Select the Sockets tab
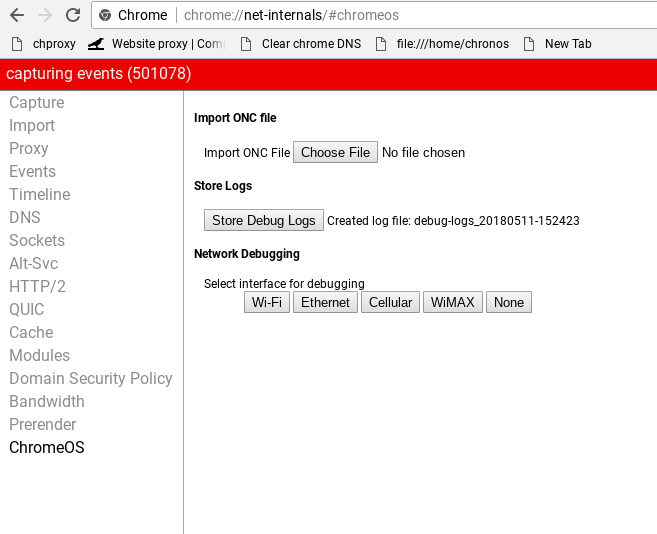 point(37,241)
